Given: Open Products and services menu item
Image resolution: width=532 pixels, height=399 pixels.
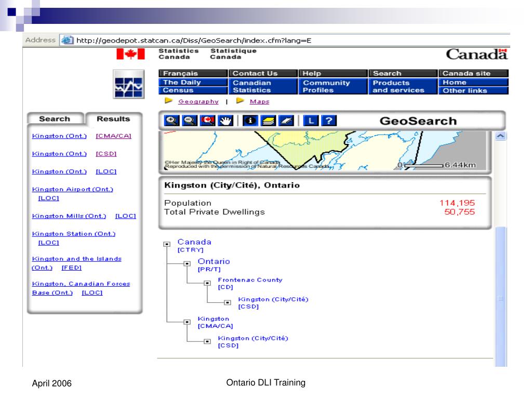Looking at the screenshot, I should pyautogui.click(x=403, y=87).
